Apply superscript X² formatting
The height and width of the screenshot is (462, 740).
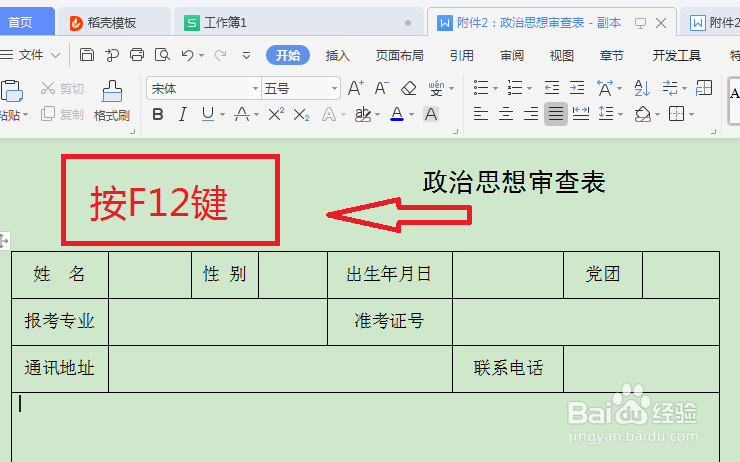click(276, 114)
